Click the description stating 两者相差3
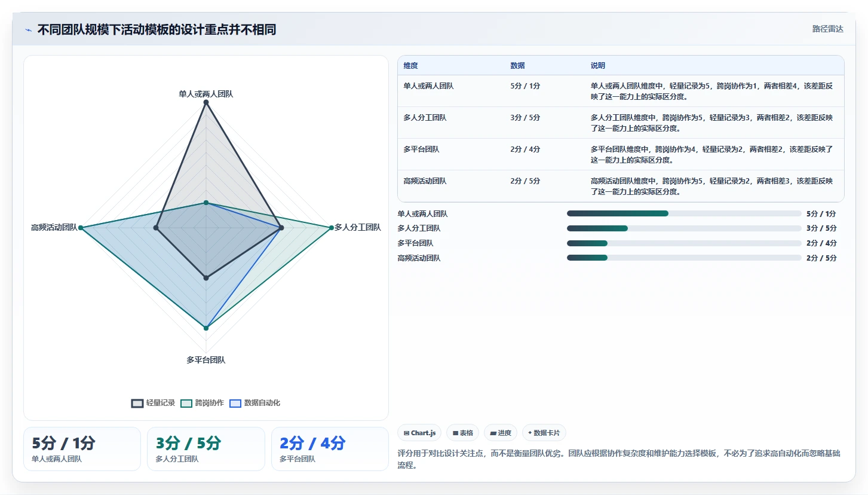This screenshot has height=495, width=868. [x=711, y=186]
